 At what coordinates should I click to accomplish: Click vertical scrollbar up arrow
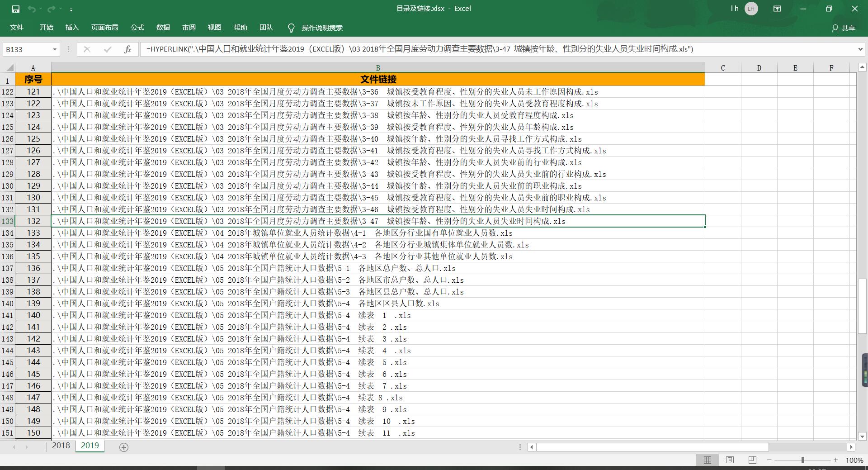[x=862, y=67]
